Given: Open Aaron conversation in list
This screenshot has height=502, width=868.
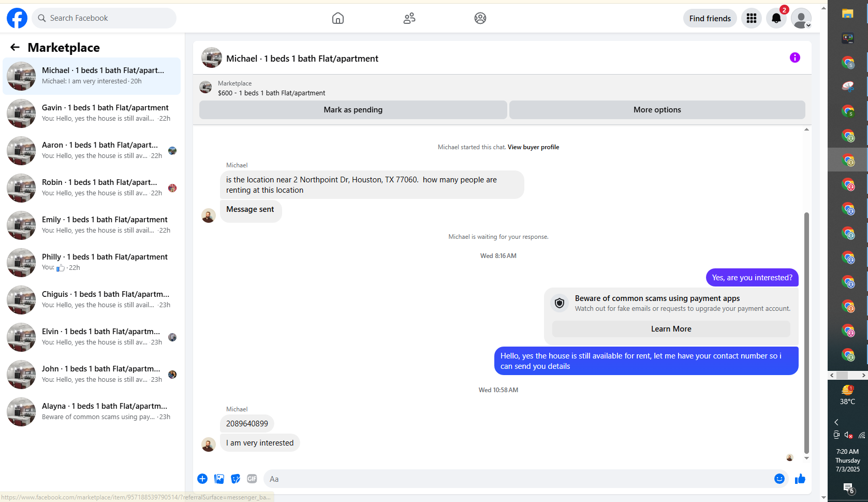Looking at the screenshot, I should tap(92, 151).
